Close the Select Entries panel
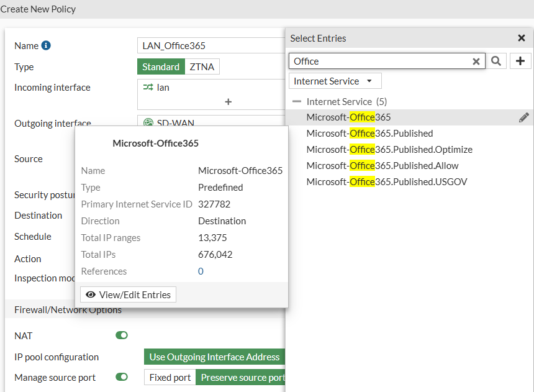The height and width of the screenshot is (392, 534). (x=522, y=38)
